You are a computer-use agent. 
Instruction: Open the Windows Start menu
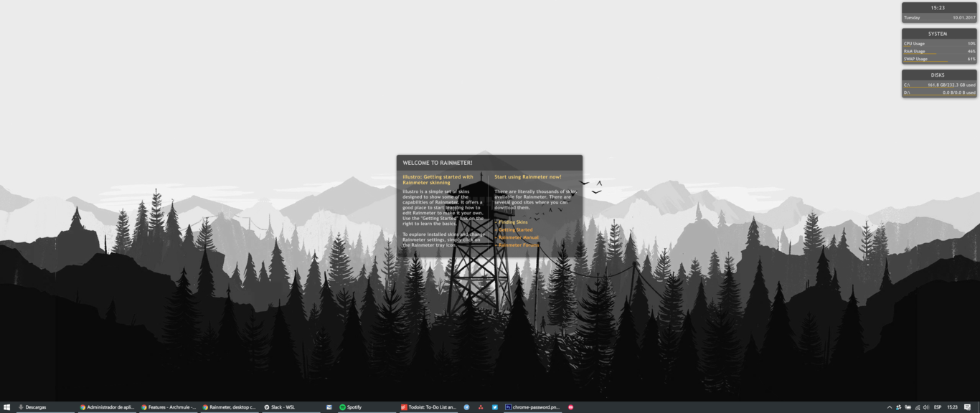pos(8,407)
